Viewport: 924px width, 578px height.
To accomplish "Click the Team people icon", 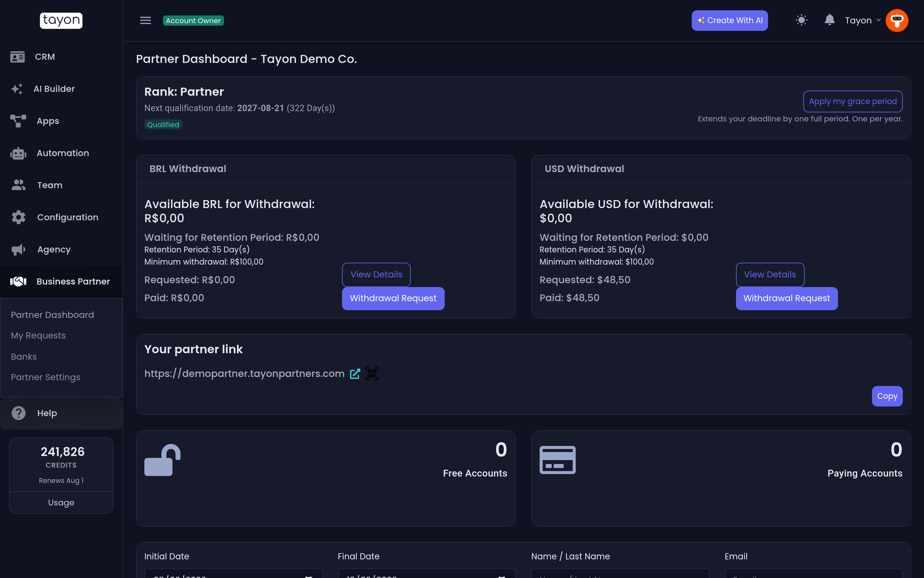I will (18, 185).
